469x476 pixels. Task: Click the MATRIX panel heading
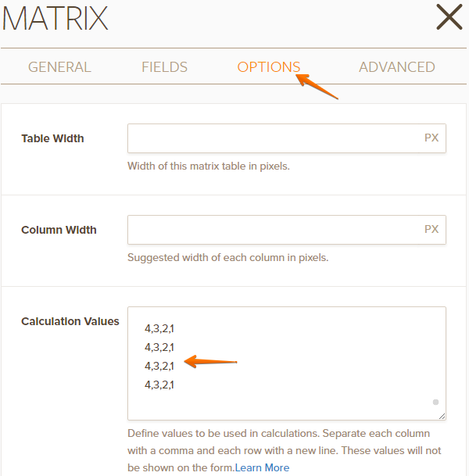tap(55, 19)
